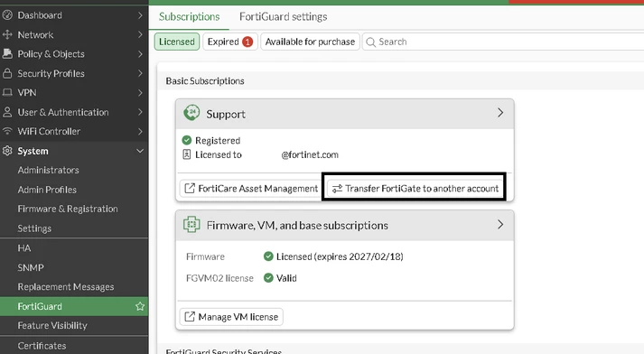The width and height of the screenshot is (644, 354).
Task: Click the Firmware VM chip icon
Action: (191, 225)
